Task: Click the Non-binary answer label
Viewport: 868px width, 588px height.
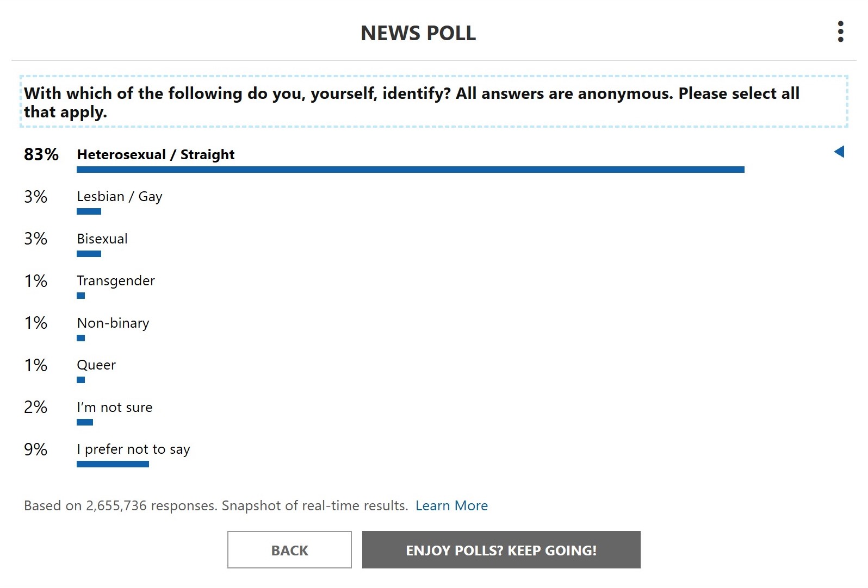Action: pos(113,323)
